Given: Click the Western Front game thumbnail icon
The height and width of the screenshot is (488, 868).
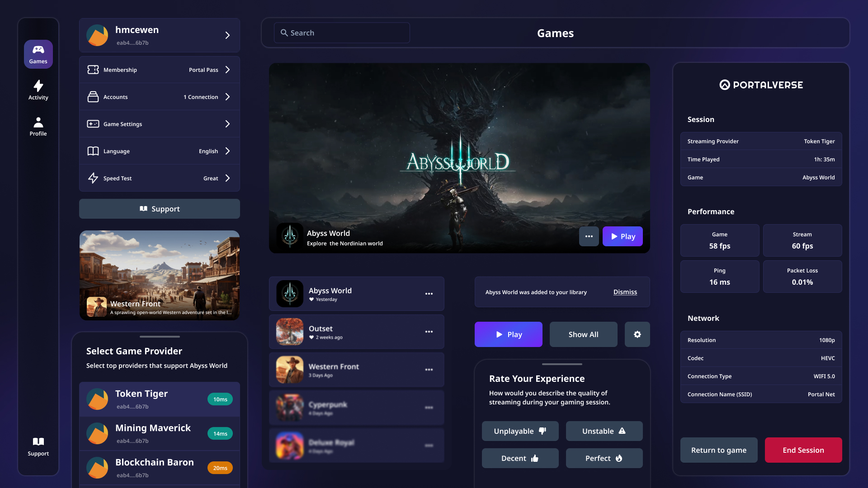Looking at the screenshot, I should tap(289, 370).
